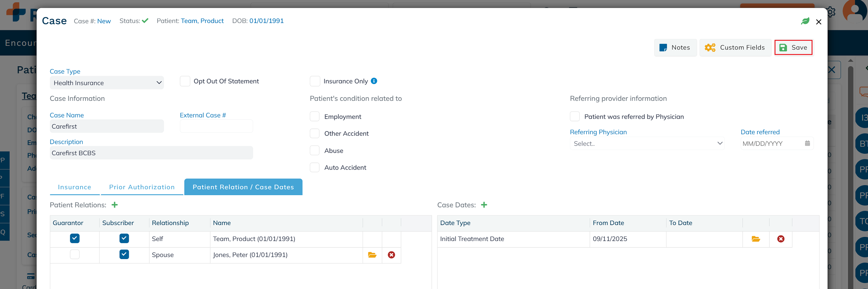Delete the Spouse relation row

tap(391, 255)
